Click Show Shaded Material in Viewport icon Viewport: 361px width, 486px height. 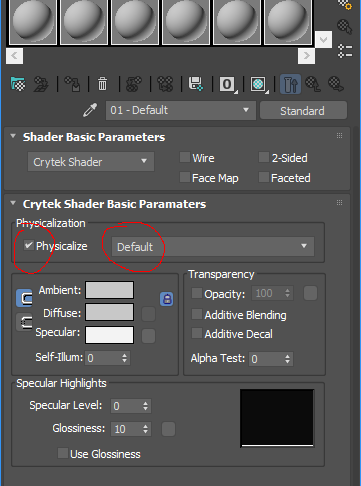(259, 84)
